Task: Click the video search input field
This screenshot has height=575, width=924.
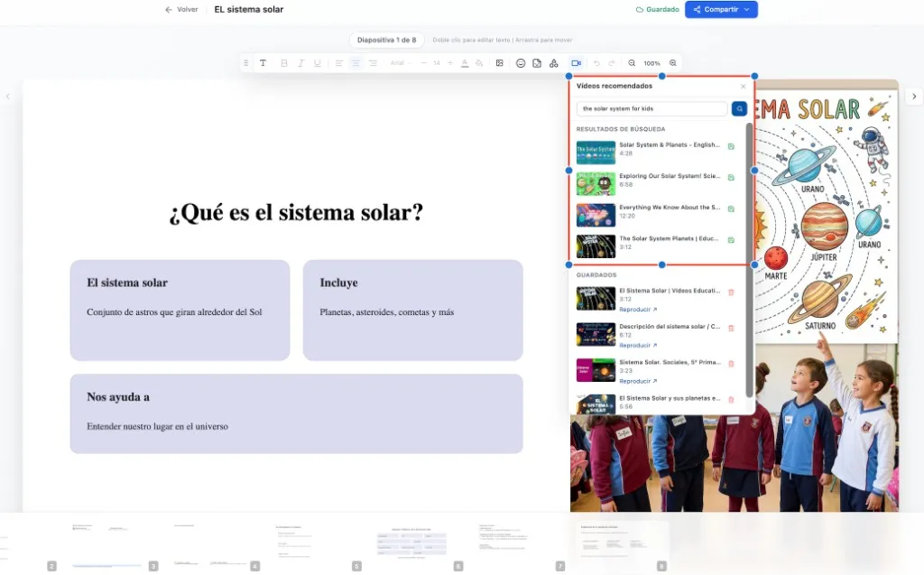Action: click(651, 108)
